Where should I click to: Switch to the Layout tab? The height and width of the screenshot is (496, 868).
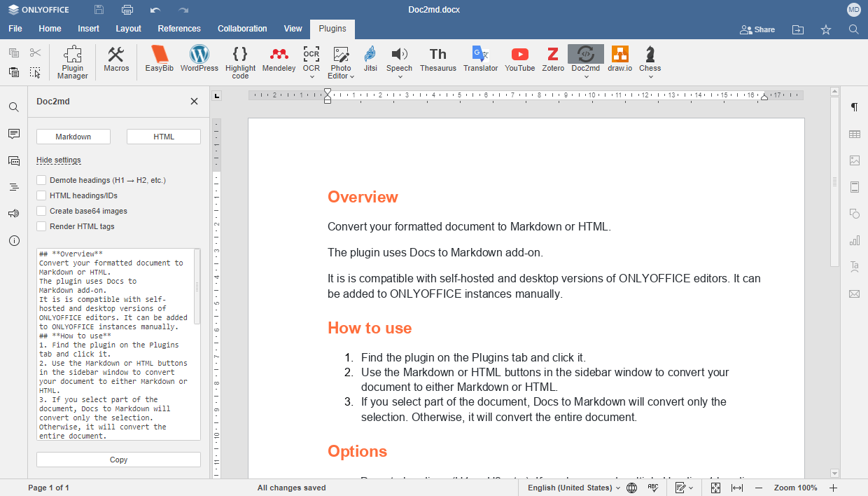pos(128,29)
